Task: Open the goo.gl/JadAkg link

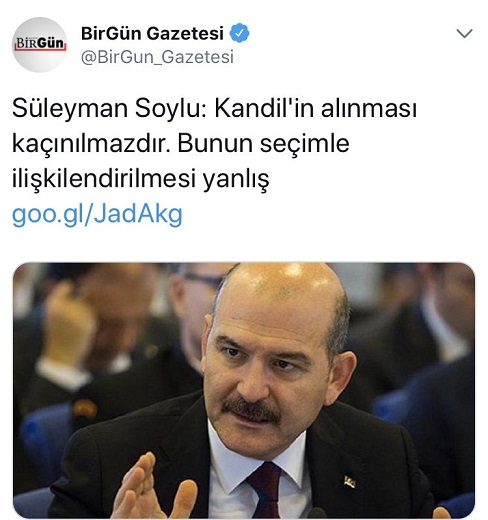Action: click(97, 214)
